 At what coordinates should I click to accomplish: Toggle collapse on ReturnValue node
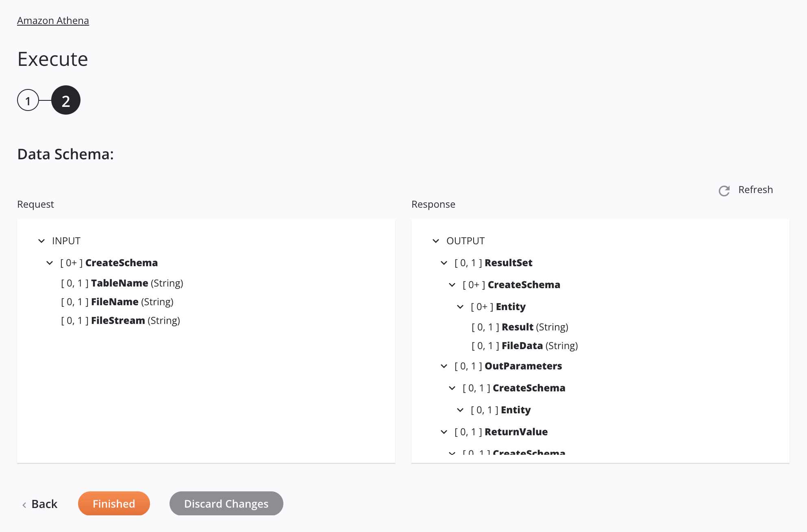pyautogui.click(x=444, y=432)
